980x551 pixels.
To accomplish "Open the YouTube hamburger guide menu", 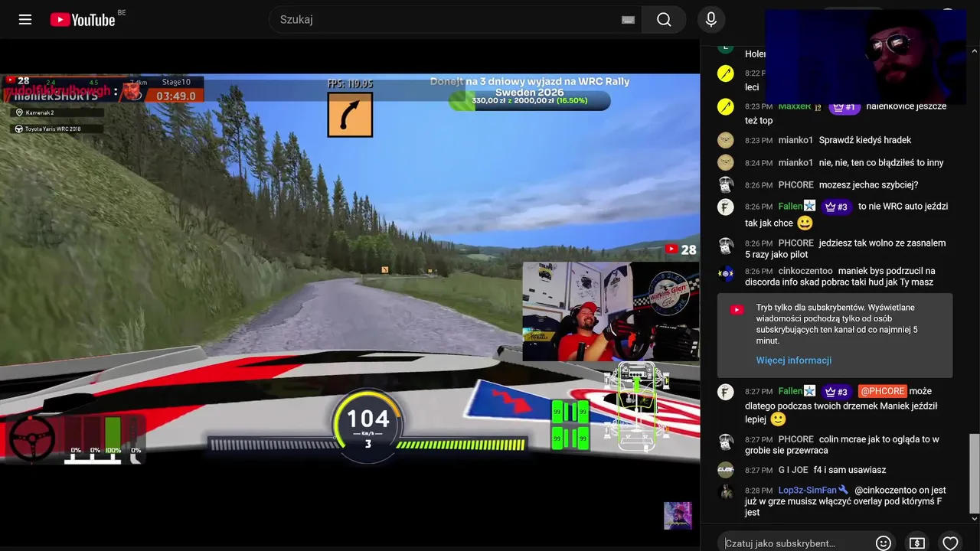I will click(25, 19).
